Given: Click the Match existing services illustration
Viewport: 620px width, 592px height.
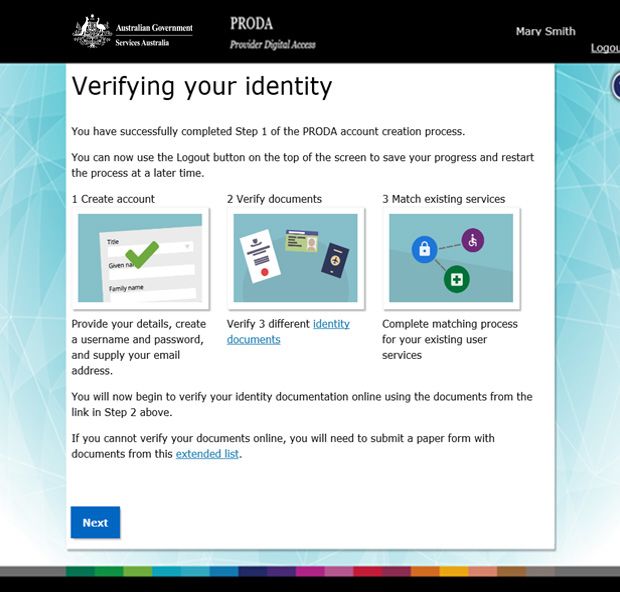Looking at the screenshot, I should pos(451,258).
